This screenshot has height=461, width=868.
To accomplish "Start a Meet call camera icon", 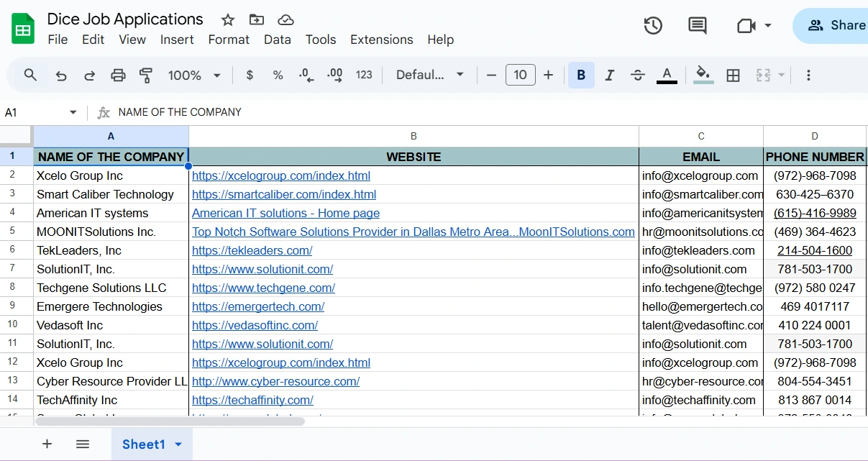I will pos(746,26).
